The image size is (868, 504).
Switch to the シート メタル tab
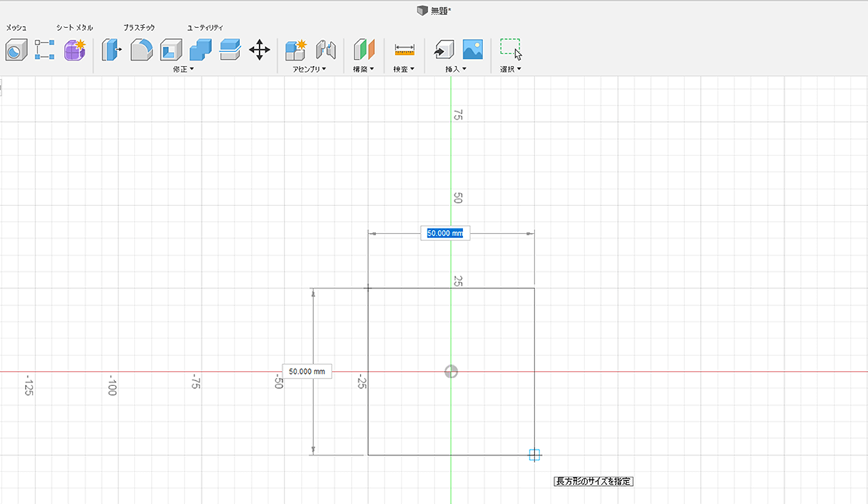pyautogui.click(x=75, y=27)
